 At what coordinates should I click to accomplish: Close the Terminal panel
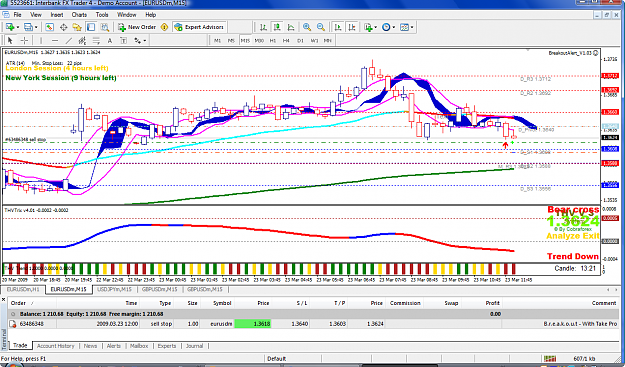point(3,299)
